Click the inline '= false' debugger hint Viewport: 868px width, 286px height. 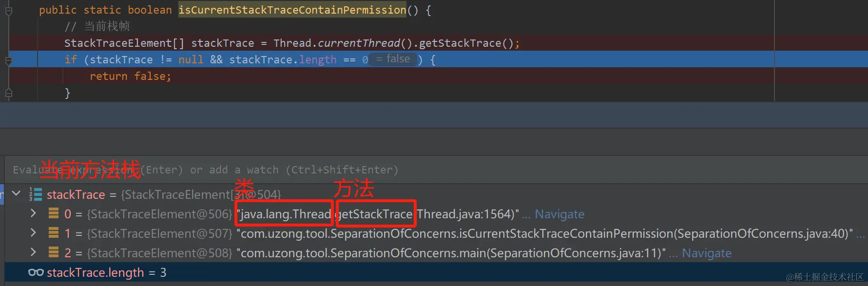pos(393,59)
